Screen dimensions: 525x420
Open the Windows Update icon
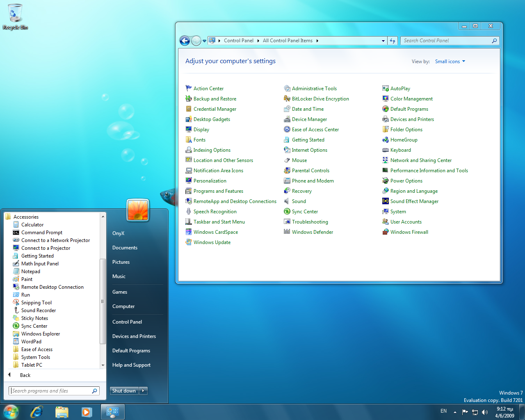(189, 242)
